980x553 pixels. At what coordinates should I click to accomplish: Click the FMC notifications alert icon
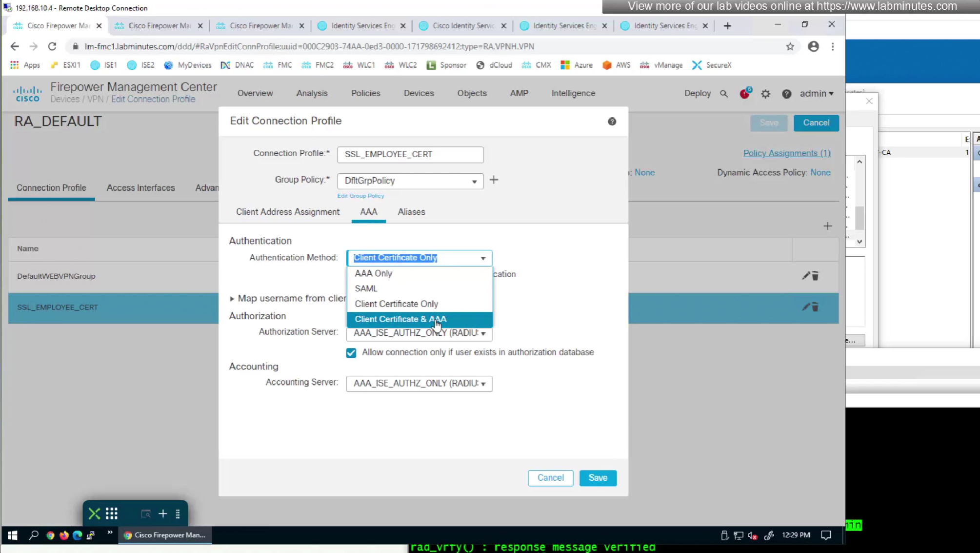point(744,94)
